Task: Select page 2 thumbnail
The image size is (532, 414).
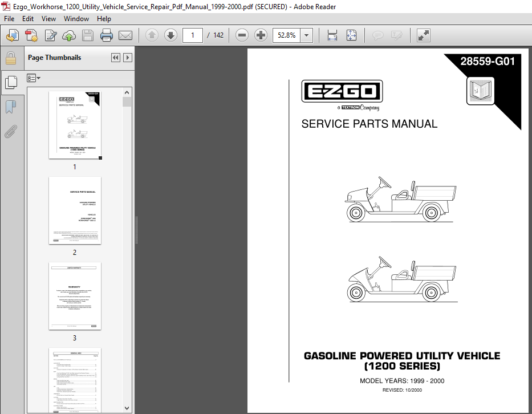Action: coord(75,210)
